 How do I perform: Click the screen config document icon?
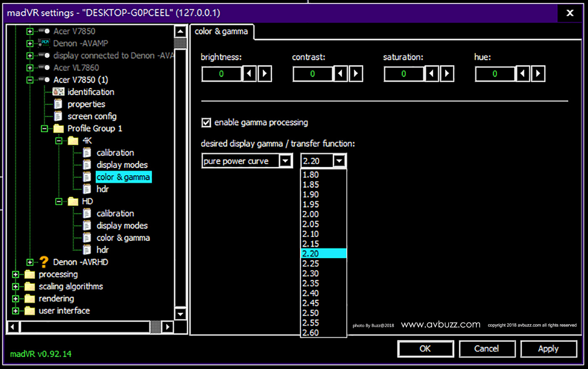click(58, 116)
